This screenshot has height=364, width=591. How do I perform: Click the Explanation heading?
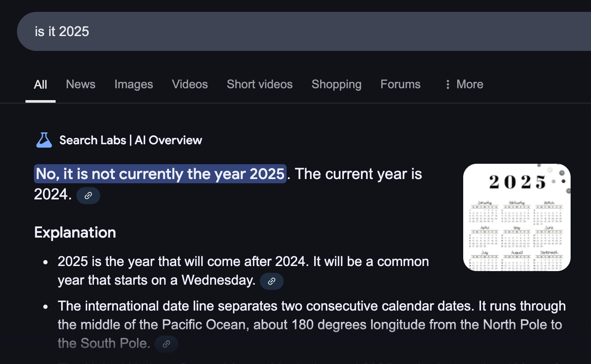point(75,232)
